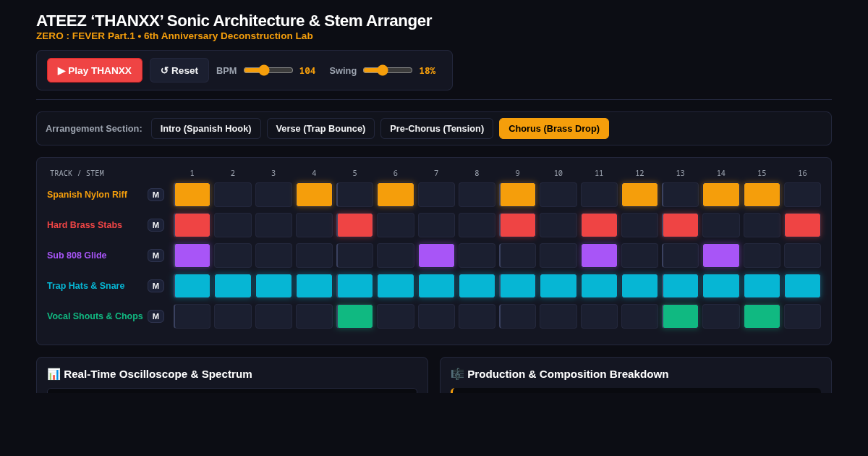Click the Swing value 18%

point(427,71)
